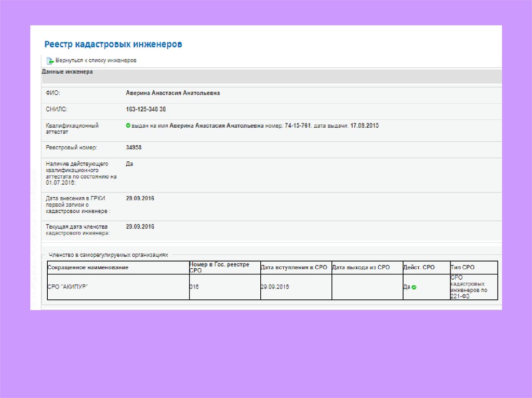
Task: Click the Дата выхода из СРО column header
Action: pos(361,268)
